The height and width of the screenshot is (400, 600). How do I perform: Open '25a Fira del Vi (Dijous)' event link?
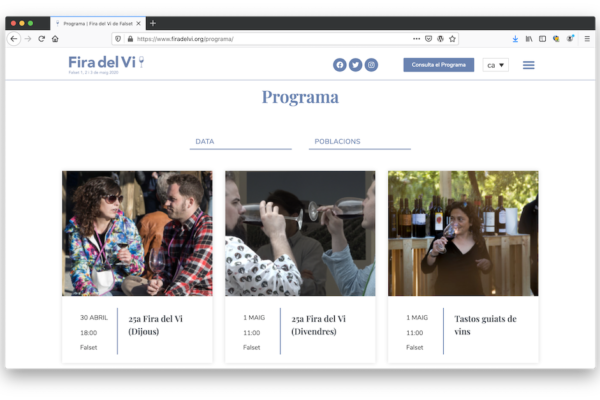155,325
